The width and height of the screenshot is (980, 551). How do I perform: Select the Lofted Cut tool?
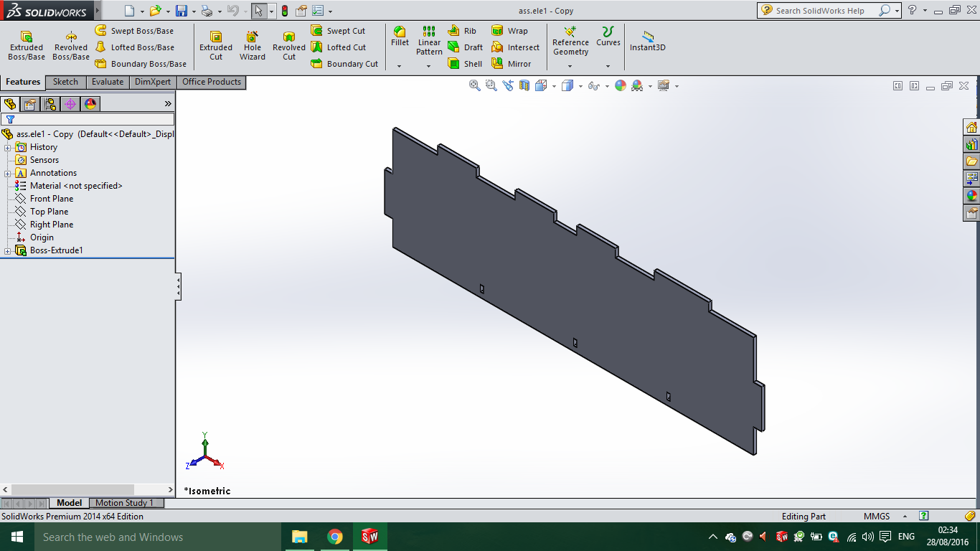point(338,47)
